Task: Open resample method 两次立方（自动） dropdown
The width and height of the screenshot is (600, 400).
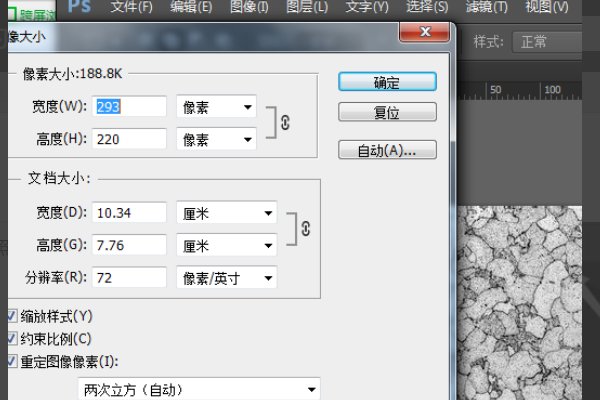Action: [199, 389]
